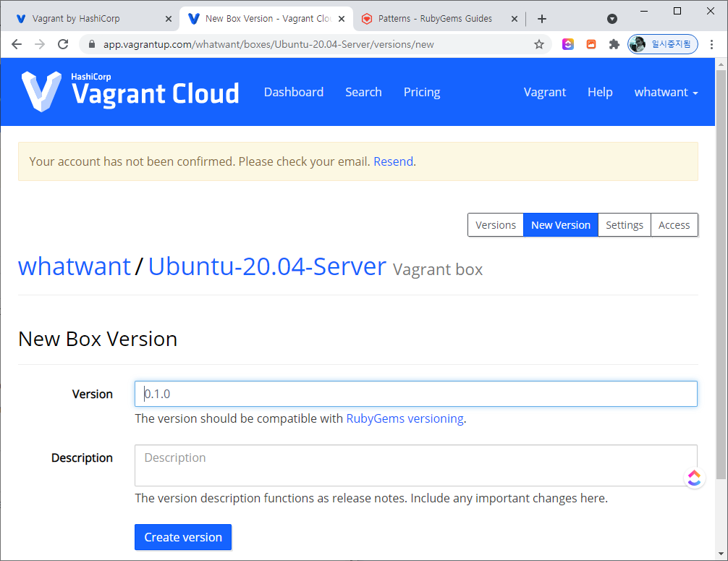Image resolution: width=728 pixels, height=561 pixels.
Task: Expand the whatwant account dropdown
Action: (666, 92)
